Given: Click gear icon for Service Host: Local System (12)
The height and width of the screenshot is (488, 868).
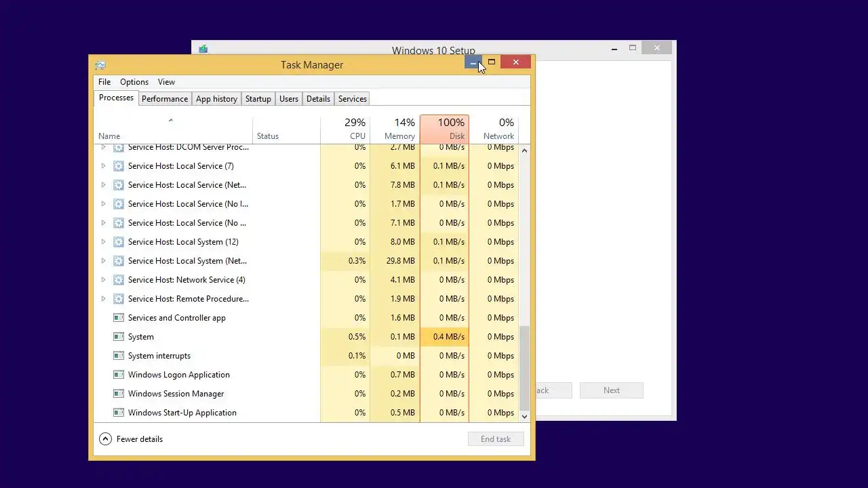Looking at the screenshot, I should coord(119,242).
